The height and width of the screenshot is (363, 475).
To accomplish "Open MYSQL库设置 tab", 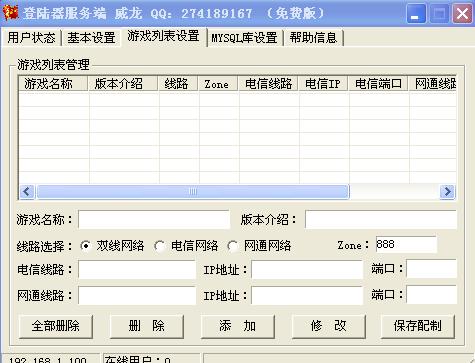I will [244, 38].
